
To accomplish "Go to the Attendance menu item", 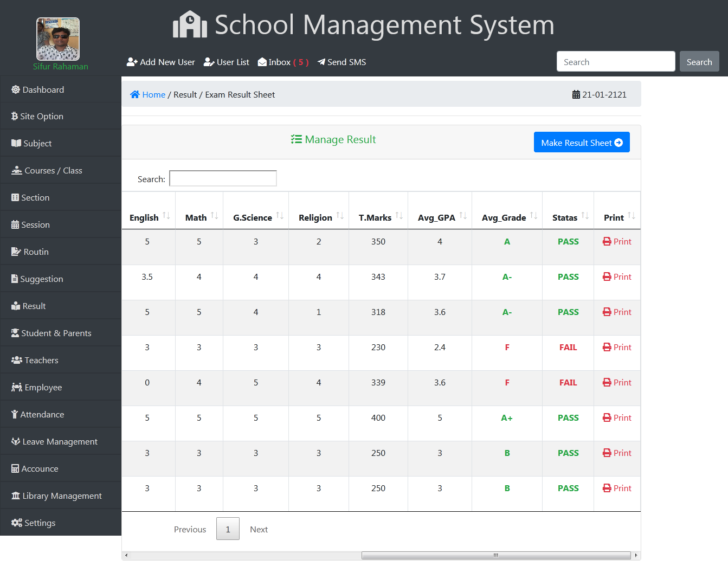I will click(42, 414).
